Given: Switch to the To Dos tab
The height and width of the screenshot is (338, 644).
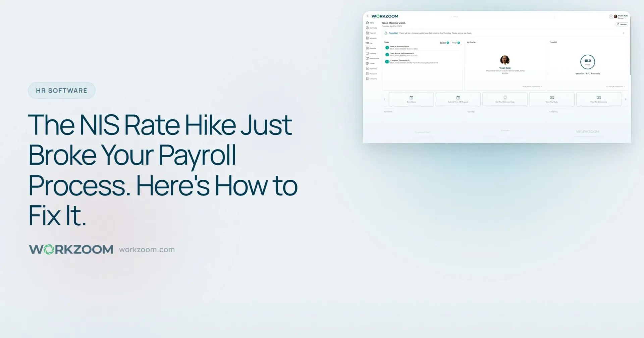Looking at the screenshot, I should (x=444, y=43).
